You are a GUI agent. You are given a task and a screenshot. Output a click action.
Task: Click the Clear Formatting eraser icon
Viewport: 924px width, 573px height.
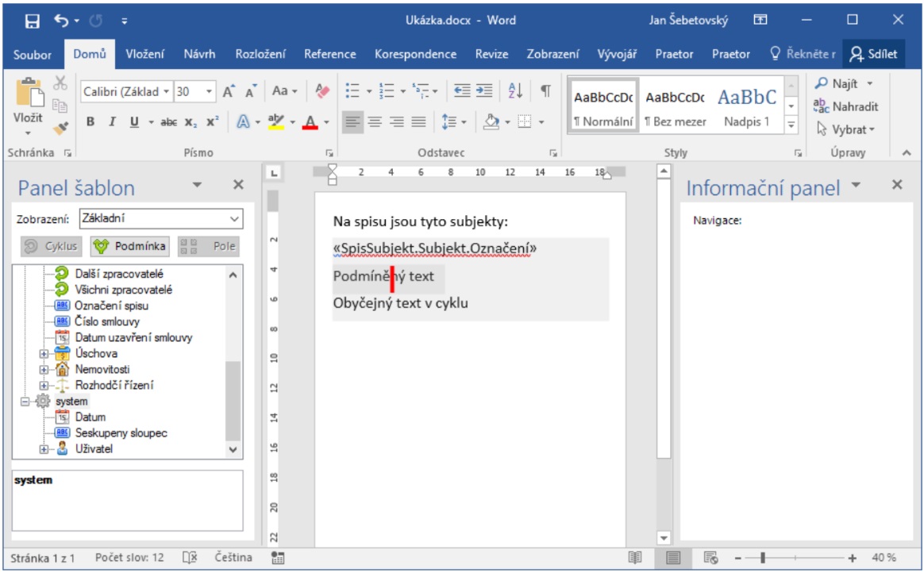[x=322, y=91]
